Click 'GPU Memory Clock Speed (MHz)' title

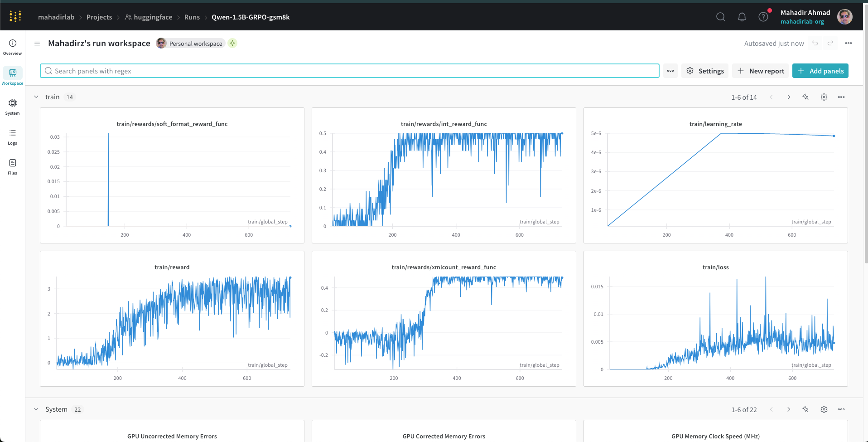(716, 436)
